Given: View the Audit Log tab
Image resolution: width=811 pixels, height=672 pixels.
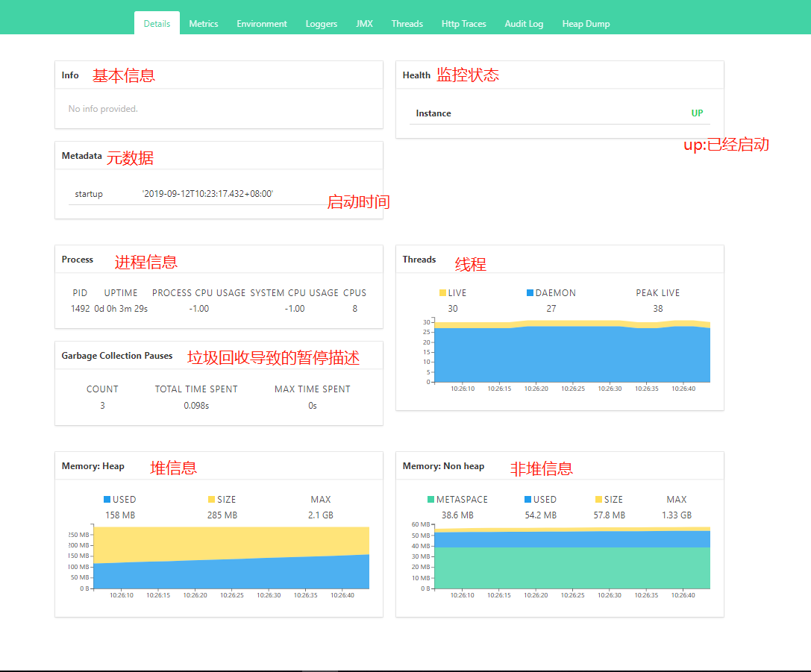Looking at the screenshot, I should [x=524, y=24].
